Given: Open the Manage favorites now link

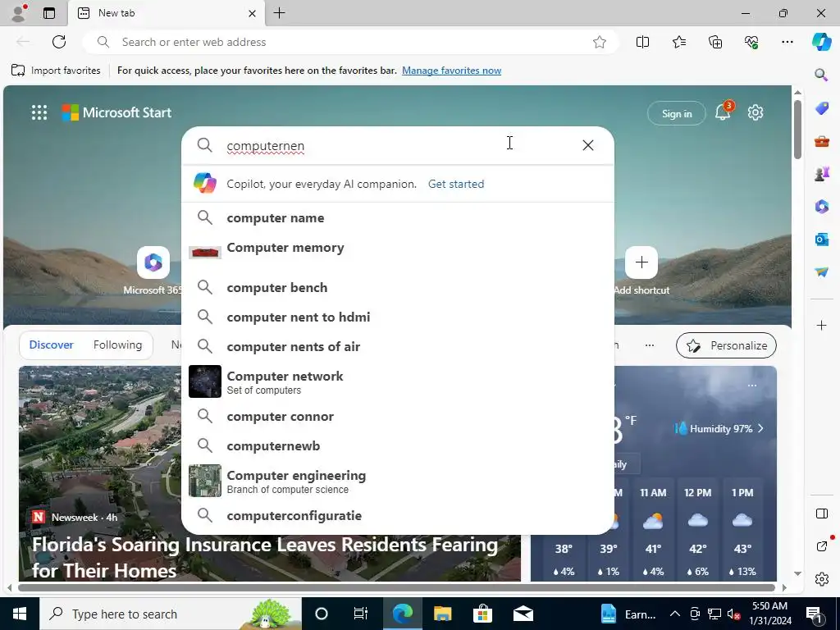Looking at the screenshot, I should (452, 71).
